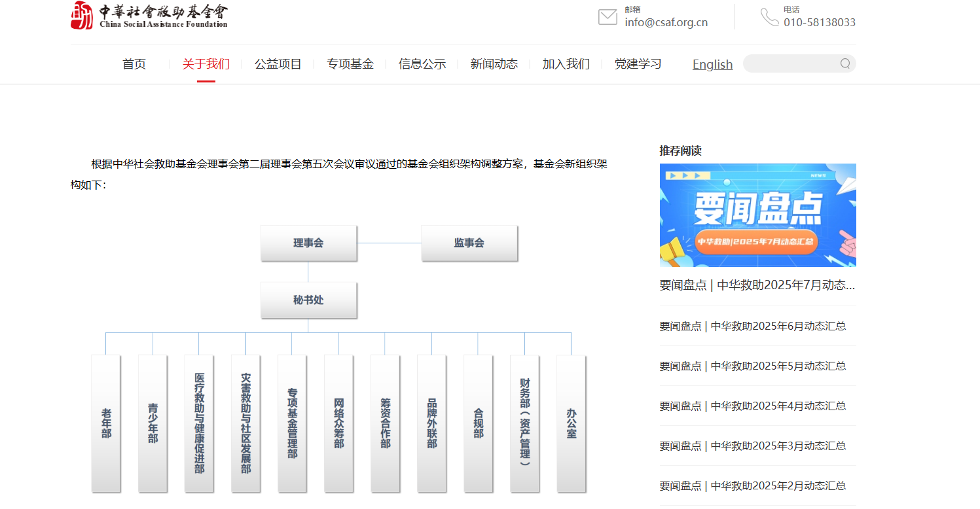The image size is (980, 509).
Task: Switch language with the English link
Action: (x=712, y=64)
